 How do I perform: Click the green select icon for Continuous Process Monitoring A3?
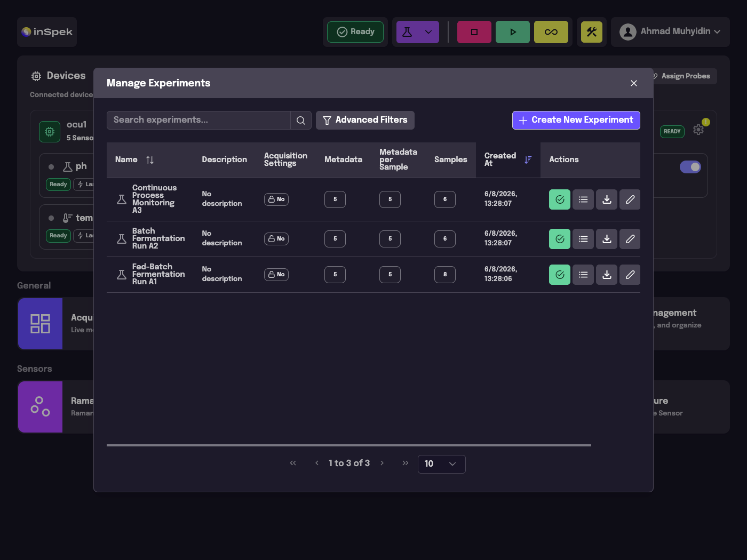[560, 199]
